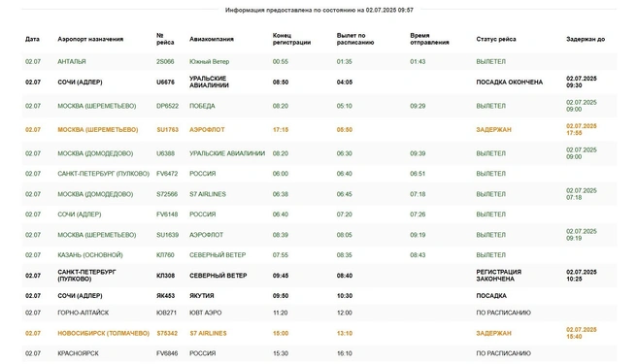
Task: Select destination 'АНТАЛЬЯ' cell
Action: point(72,62)
